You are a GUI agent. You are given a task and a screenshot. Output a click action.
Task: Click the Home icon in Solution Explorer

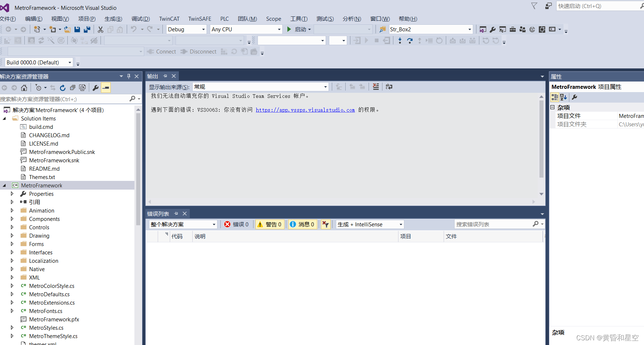pyautogui.click(x=24, y=88)
